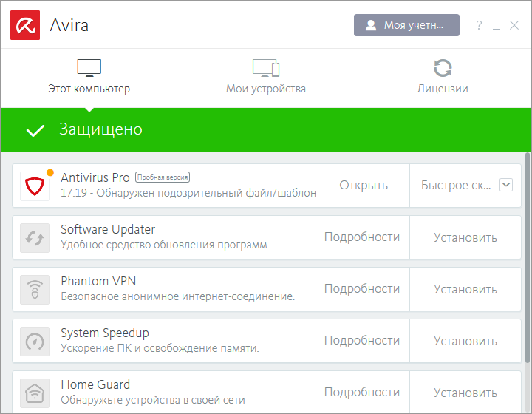The height and width of the screenshot is (414, 532).
Task: View Подробности for Home Guard
Action: pyautogui.click(x=361, y=393)
